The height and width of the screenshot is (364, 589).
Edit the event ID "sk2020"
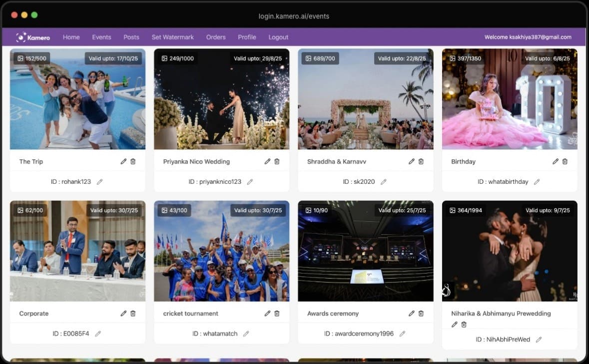383,182
